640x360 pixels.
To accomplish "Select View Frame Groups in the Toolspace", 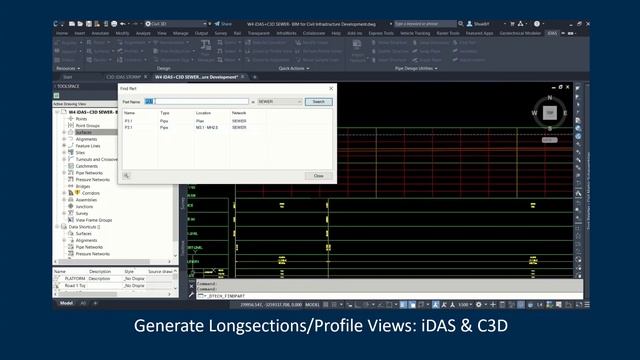I will click(x=94, y=220).
